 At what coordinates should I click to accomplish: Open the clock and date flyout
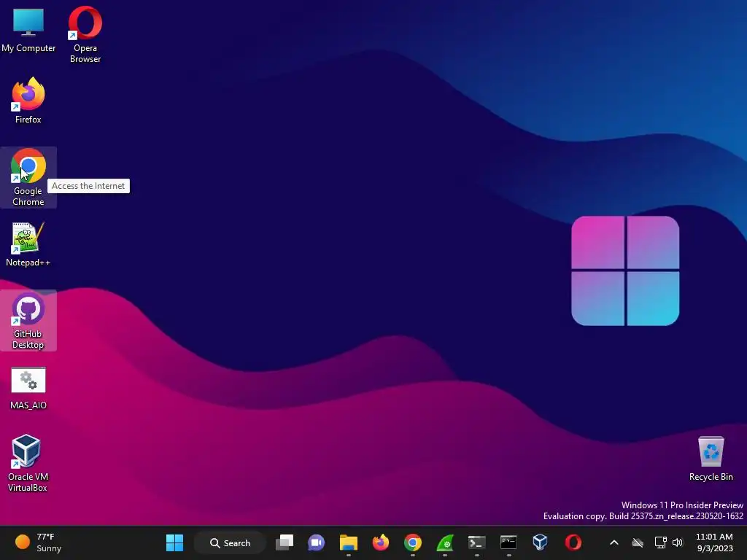(715, 542)
